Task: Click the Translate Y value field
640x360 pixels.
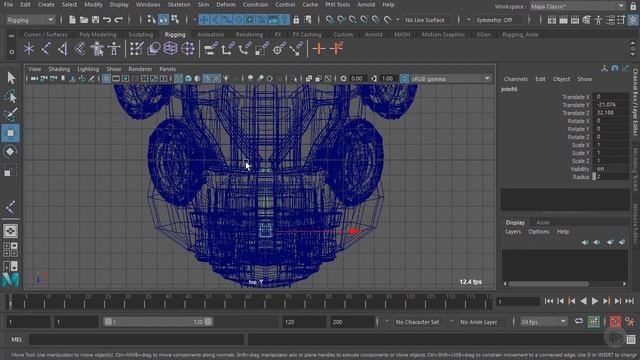Action: [611, 104]
